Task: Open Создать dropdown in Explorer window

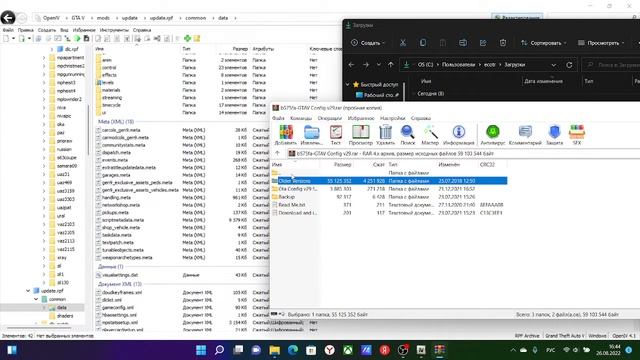Action: [367, 42]
